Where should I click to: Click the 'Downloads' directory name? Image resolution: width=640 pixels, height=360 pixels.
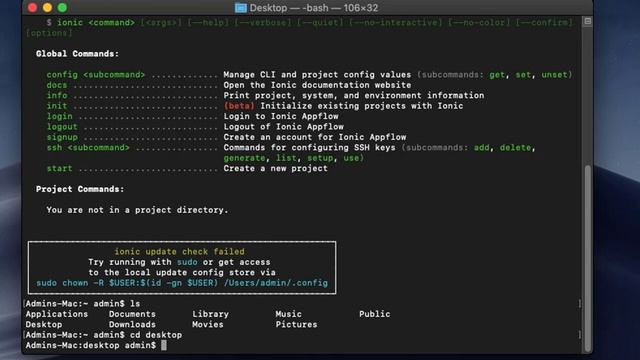click(x=132, y=324)
